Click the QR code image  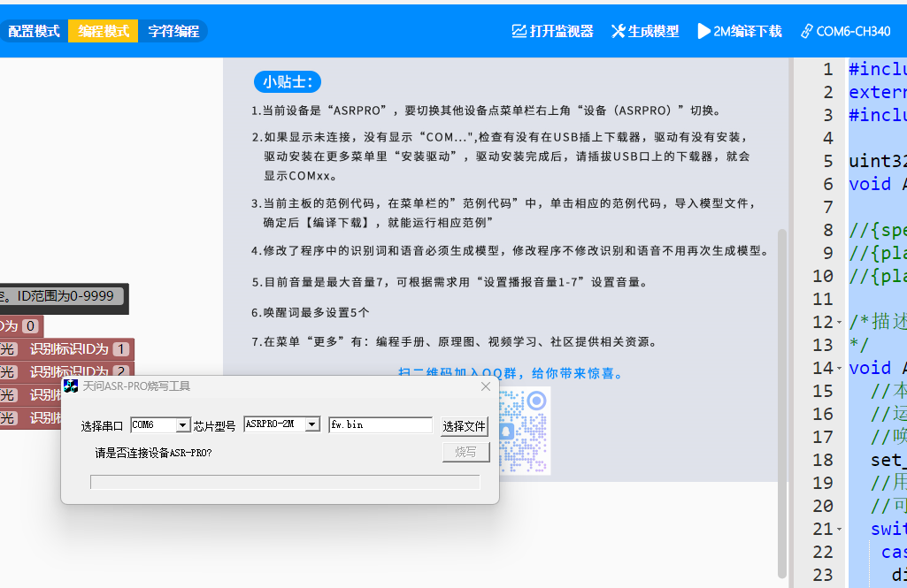(524, 431)
